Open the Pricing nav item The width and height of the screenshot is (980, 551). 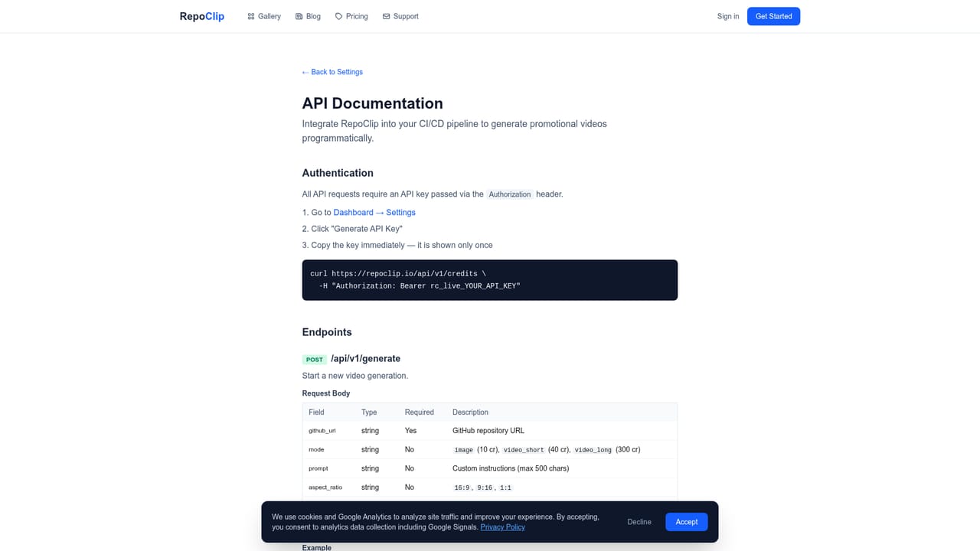pyautogui.click(x=351, y=16)
